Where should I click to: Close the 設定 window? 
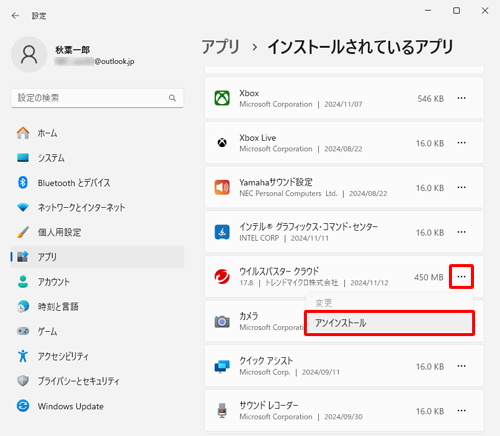point(485,11)
